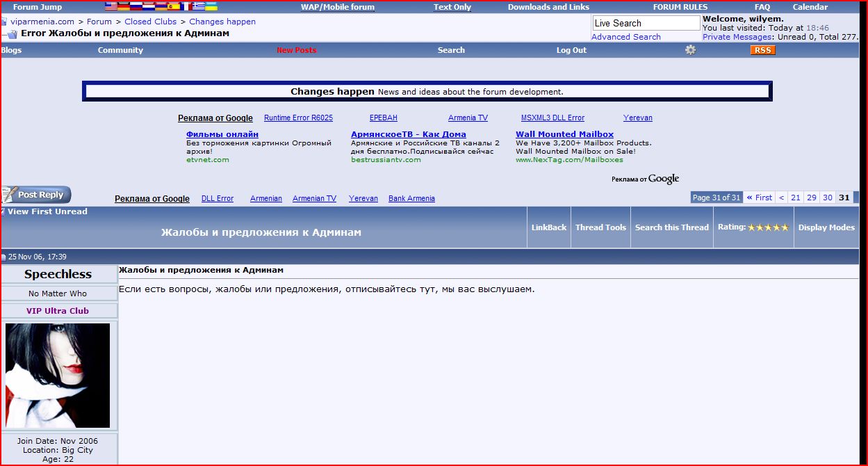Screen dimensions: 868x466
Task: Open the New Posts menu item
Action: coord(296,50)
